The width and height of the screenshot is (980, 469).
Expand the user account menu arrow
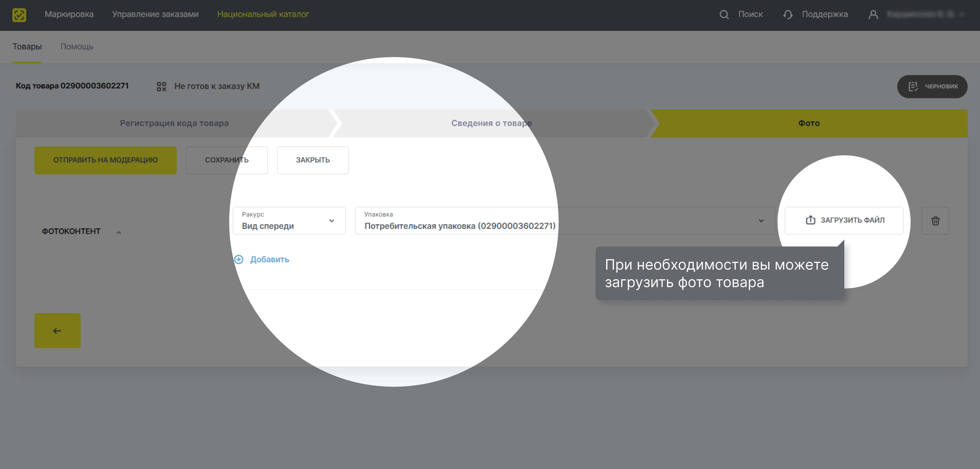point(962,15)
